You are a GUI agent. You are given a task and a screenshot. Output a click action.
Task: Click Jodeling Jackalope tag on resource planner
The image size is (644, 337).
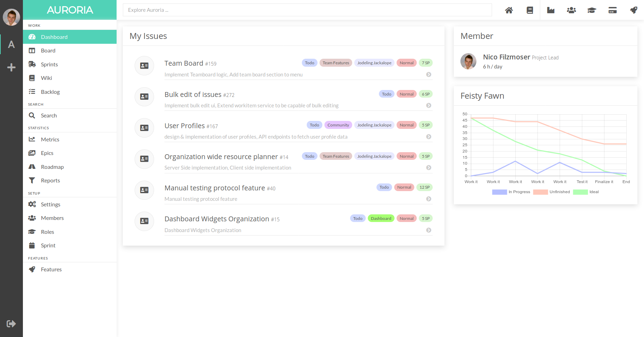[374, 156]
